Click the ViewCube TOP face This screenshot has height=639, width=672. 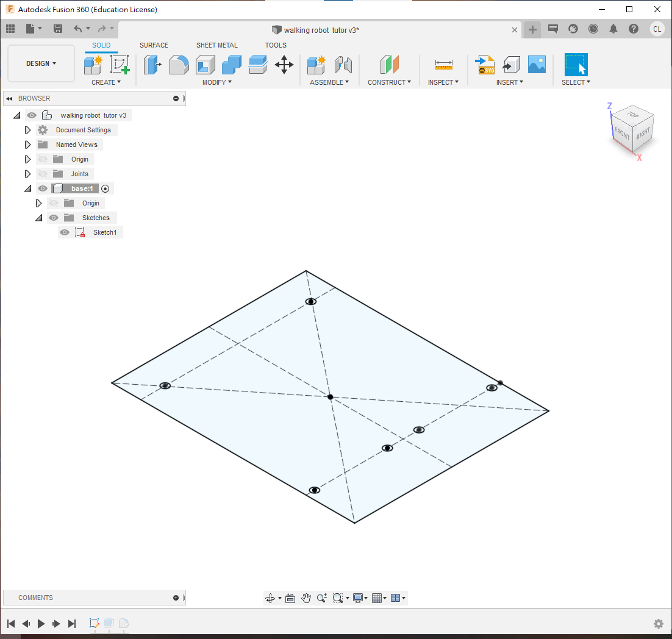634,115
